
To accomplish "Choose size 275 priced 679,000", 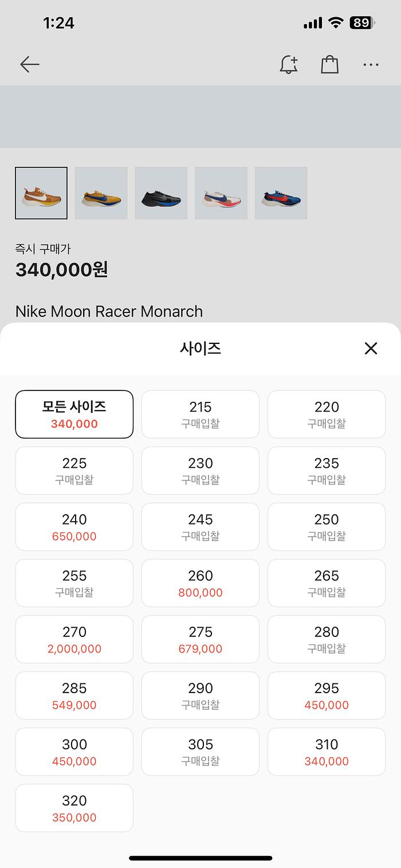I will 200,639.
